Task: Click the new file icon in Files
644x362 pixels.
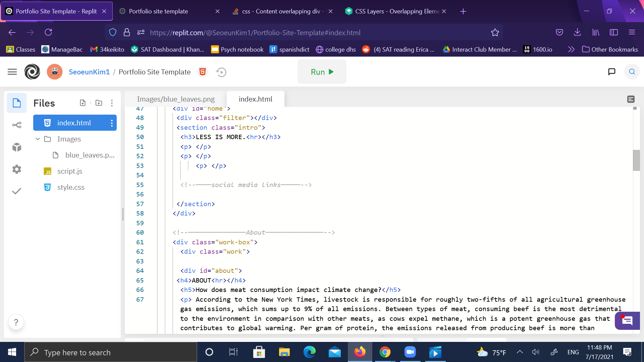Action: pyautogui.click(x=83, y=103)
